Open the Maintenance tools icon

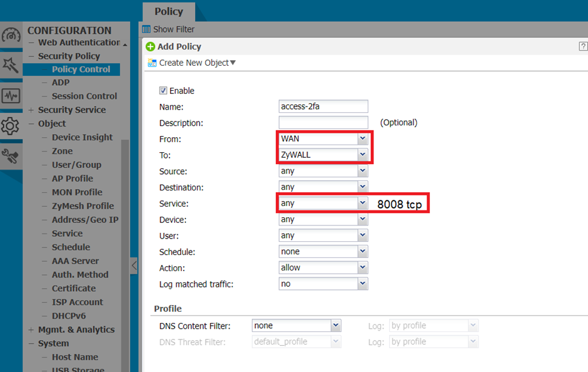(11, 156)
